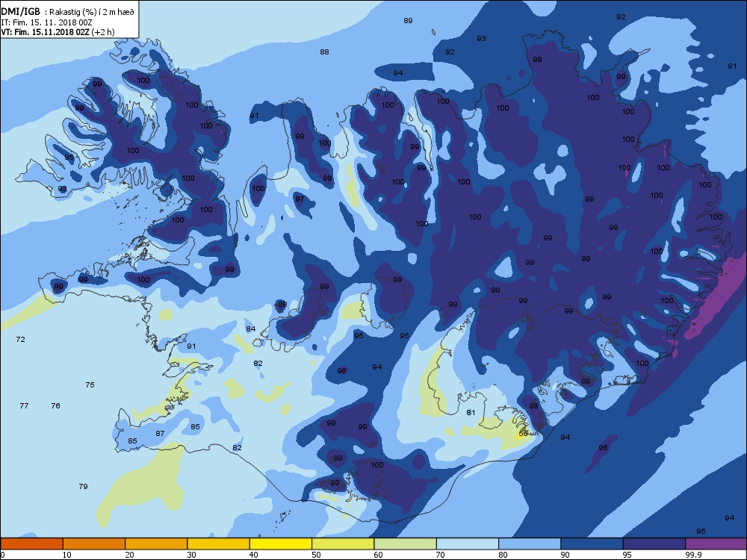Click the indigo 95–99.9 legend swatch

(654, 544)
